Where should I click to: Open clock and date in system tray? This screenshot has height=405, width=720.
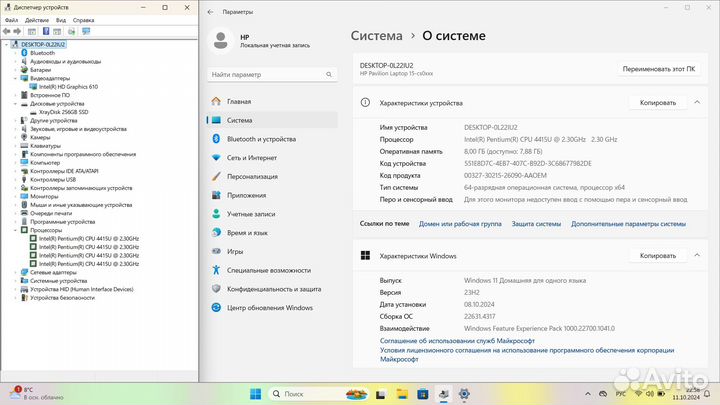pos(686,394)
